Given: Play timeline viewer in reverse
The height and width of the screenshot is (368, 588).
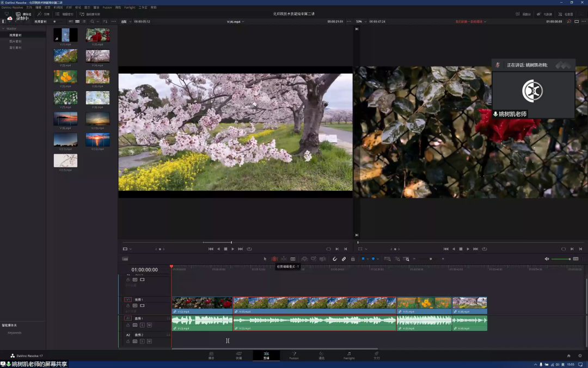Looking at the screenshot, I should coord(454,249).
